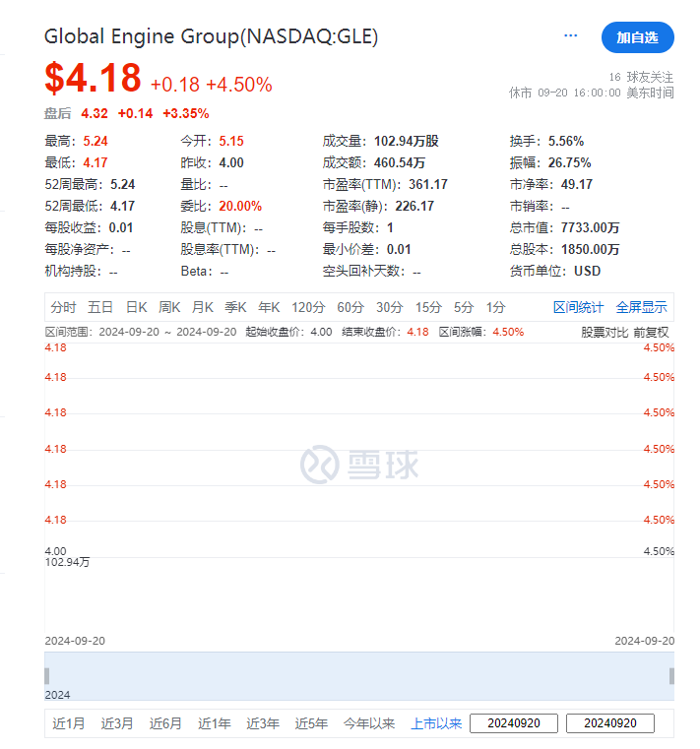Select the 季K quarterly candlestick tab

pyautogui.click(x=235, y=307)
